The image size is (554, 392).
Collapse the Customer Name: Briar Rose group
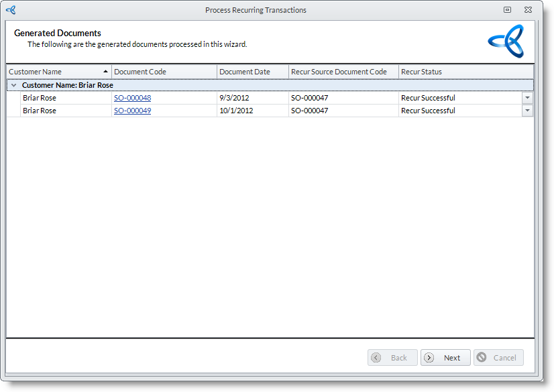point(14,85)
